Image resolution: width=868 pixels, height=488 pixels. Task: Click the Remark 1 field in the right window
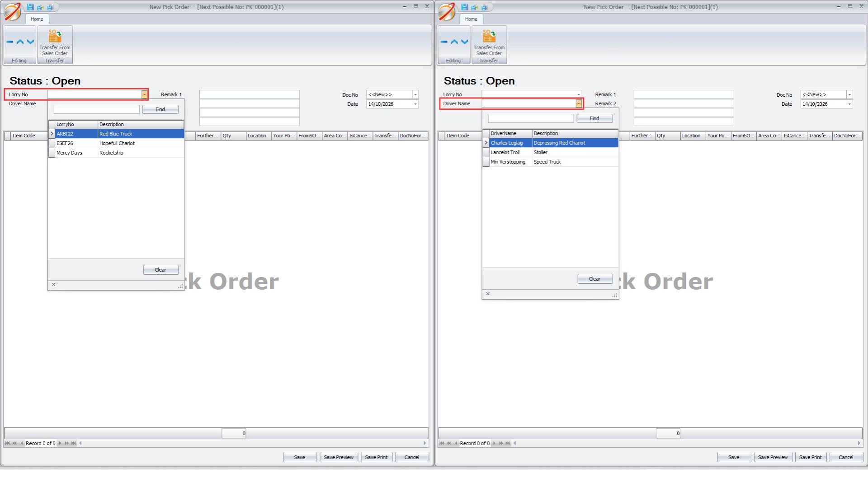[684, 94]
